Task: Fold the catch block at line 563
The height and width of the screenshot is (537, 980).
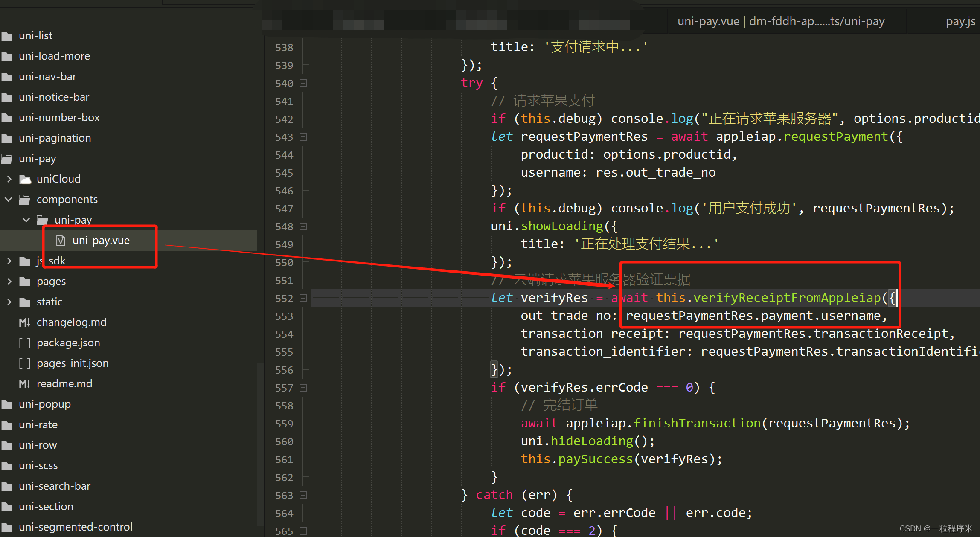Action: coord(303,495)
